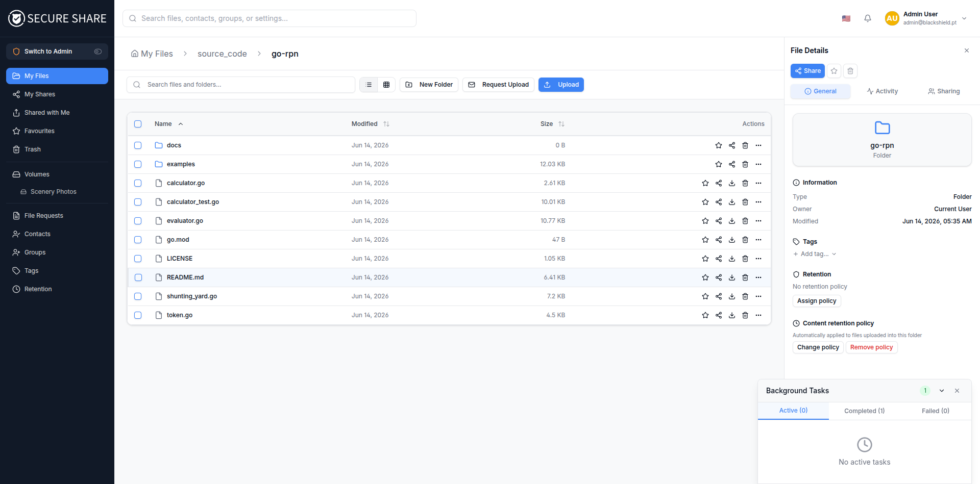
Task: Favourite the docs folder with star icon
Action: pyautogui.click(x=719, y=145)
